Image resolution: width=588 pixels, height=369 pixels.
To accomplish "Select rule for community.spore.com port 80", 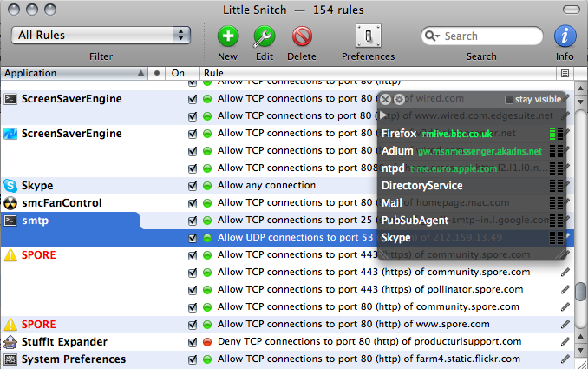I will pos(369,307).
